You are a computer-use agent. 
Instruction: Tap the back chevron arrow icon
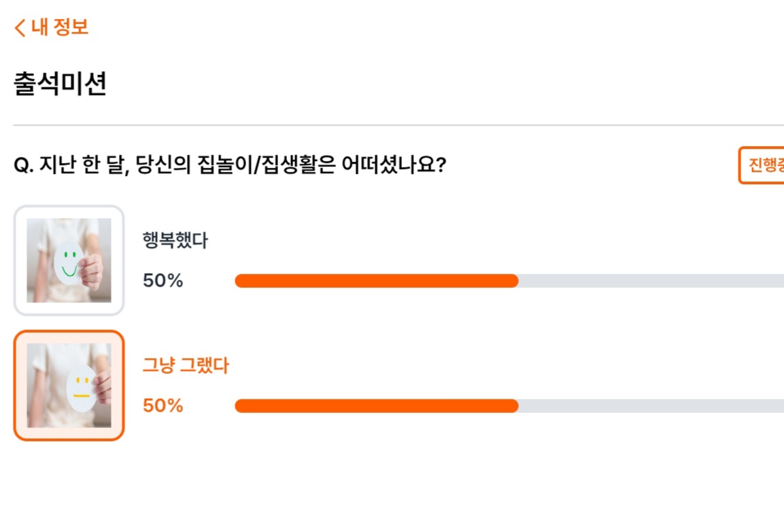[x=20, y=28]
